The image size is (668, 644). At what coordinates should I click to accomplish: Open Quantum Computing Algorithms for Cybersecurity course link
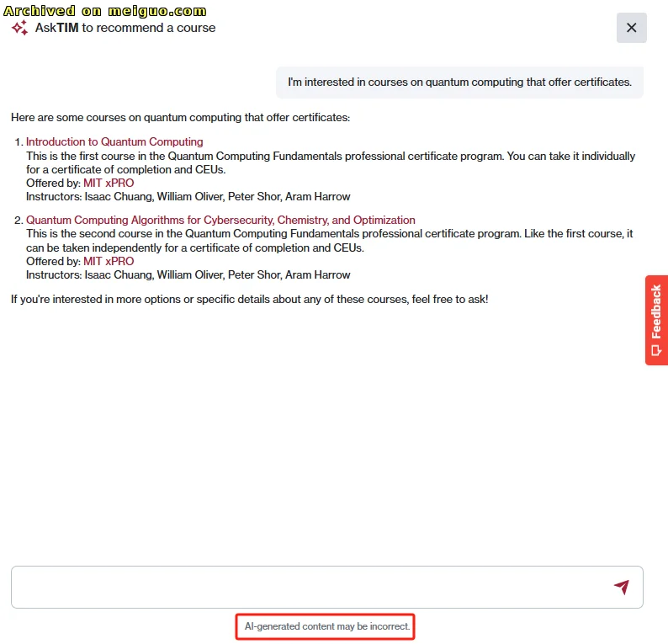tap(220, 220)
